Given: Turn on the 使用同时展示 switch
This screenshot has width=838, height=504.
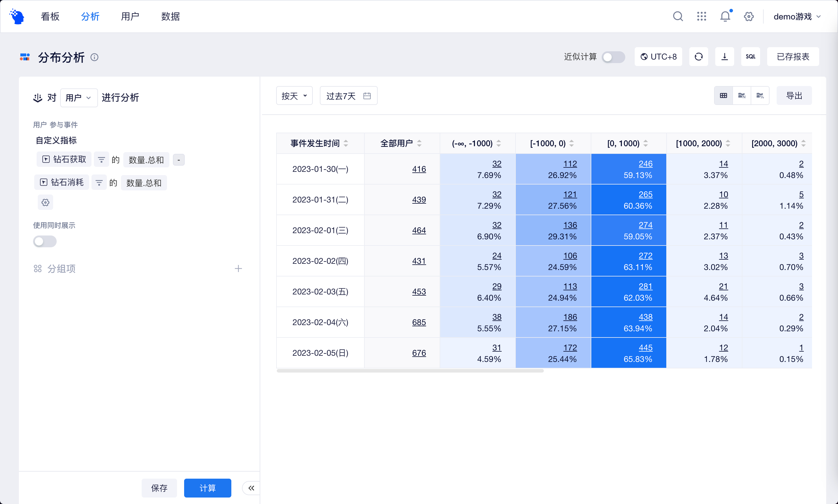Looking at the screenshot, I should 45,241.
